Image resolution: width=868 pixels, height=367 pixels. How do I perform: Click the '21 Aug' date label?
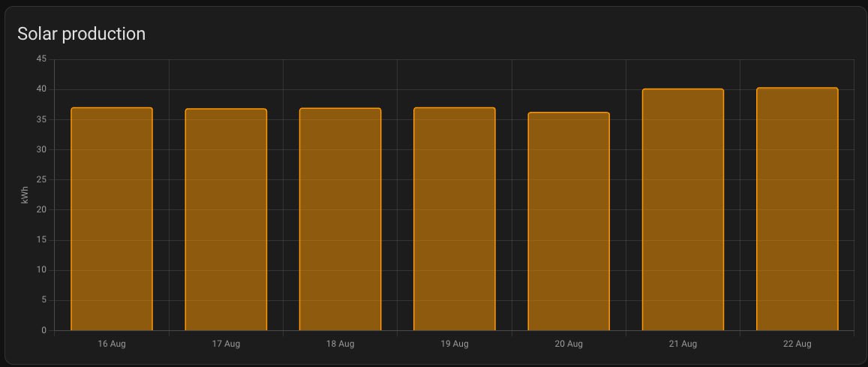683,344
